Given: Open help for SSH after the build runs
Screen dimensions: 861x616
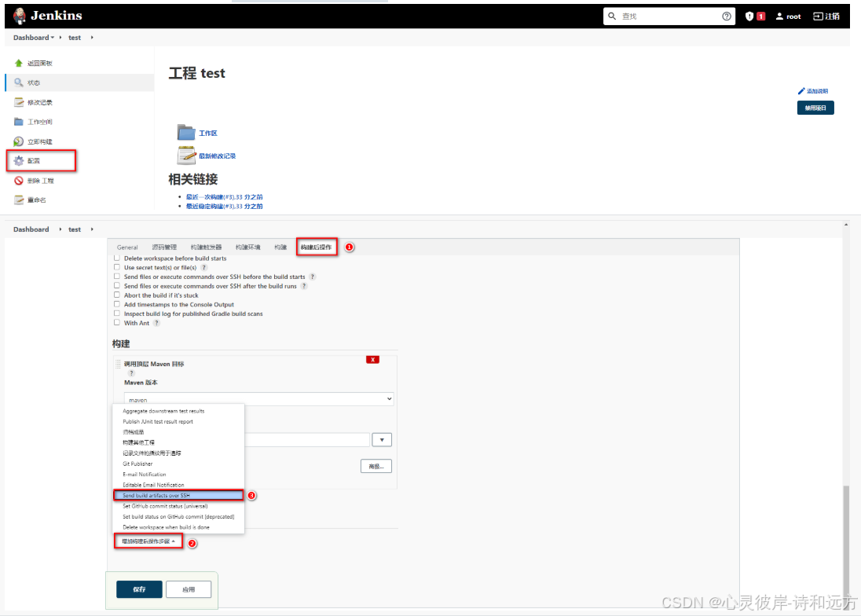Looking at the screenshot, I should 304,286.
